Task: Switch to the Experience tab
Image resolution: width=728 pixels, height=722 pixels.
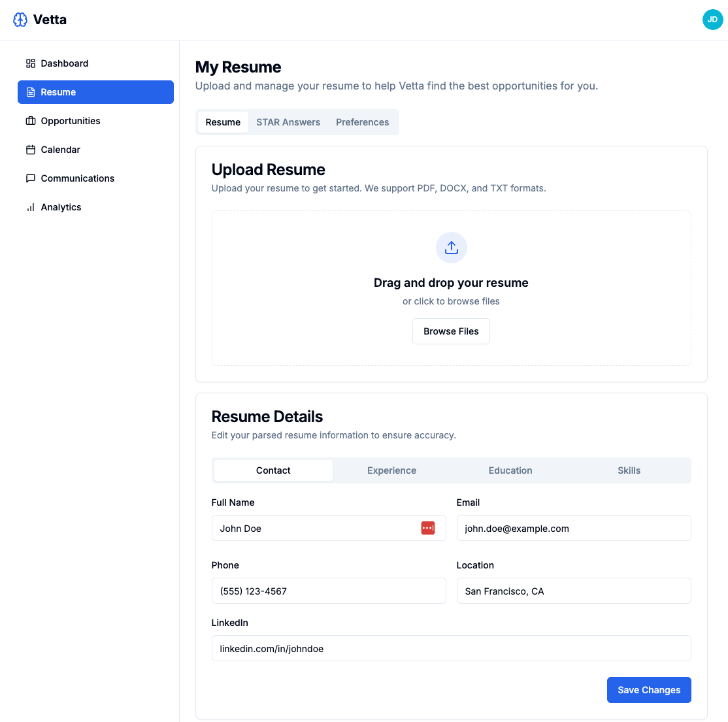Action: (x=391, y=470)
